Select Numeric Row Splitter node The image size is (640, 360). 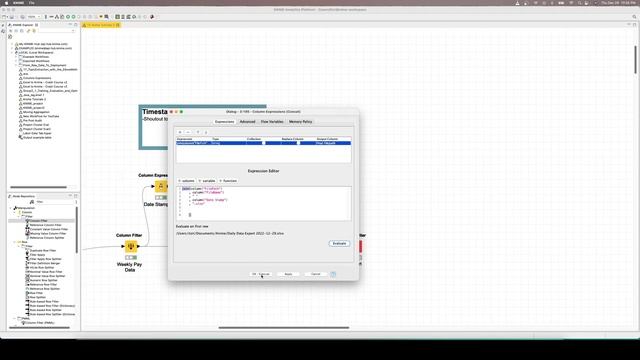[x=44, y=280]
